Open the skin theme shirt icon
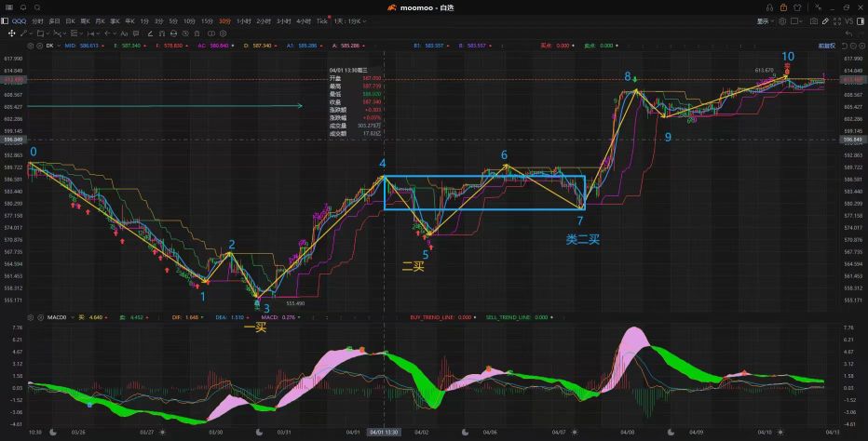The width and height of the screenshot is (868, 441). pos(797,7)
